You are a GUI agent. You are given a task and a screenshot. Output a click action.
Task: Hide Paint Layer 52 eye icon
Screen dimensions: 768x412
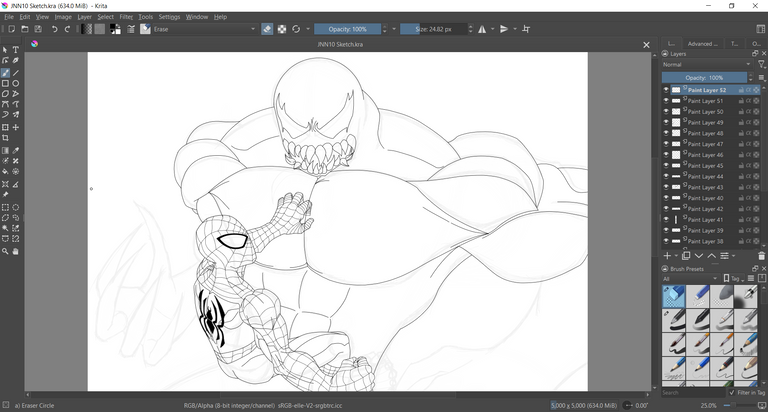[x=666, y=90]
